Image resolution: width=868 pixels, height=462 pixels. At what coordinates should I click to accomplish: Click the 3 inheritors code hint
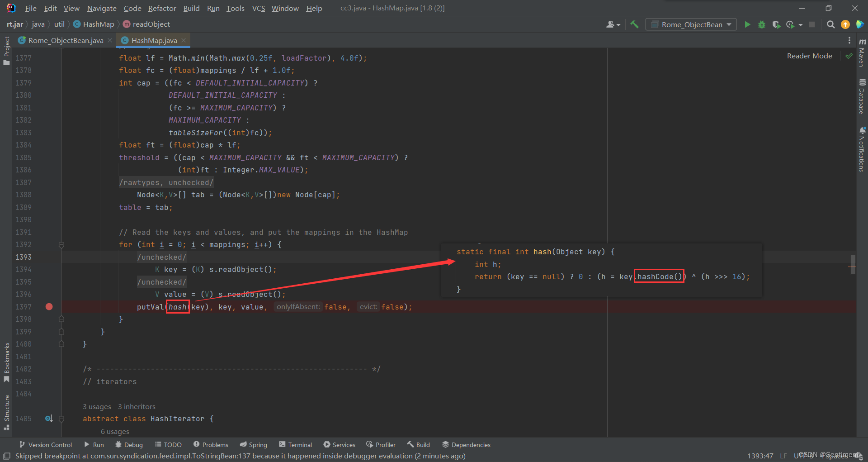(137, 407)
